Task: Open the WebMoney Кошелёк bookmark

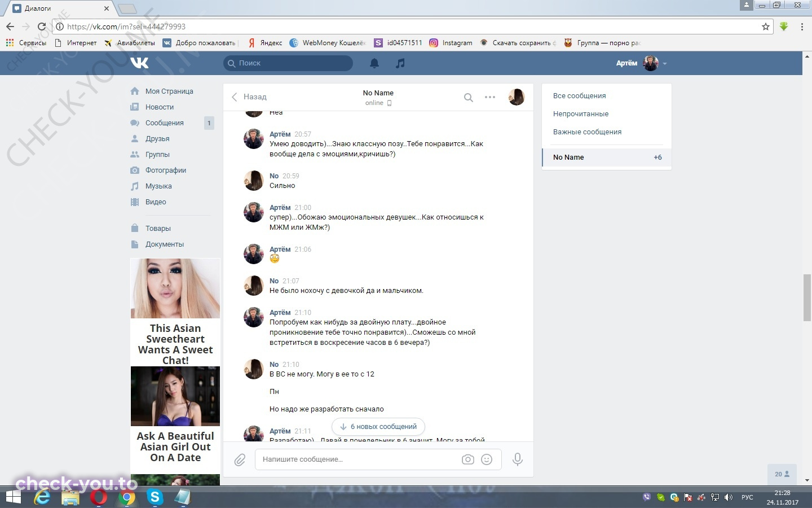Action: [x=328, y=43]
